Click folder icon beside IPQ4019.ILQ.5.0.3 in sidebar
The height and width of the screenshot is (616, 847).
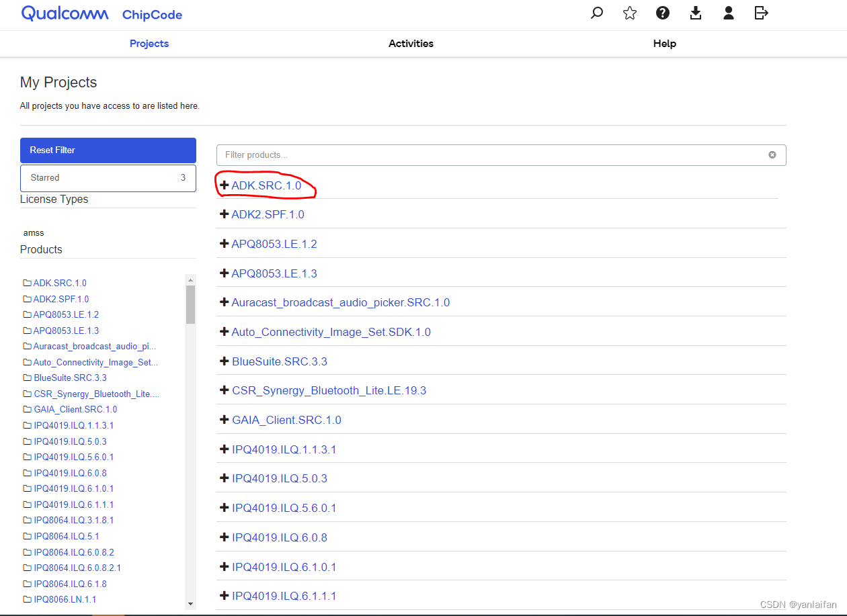28,441
